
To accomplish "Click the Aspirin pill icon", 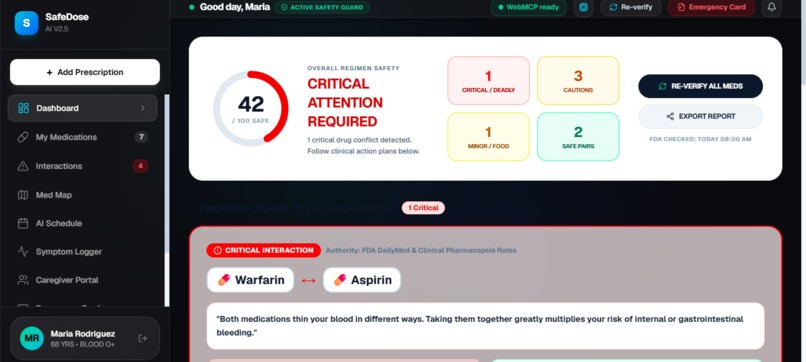I will tap(340, 280).
